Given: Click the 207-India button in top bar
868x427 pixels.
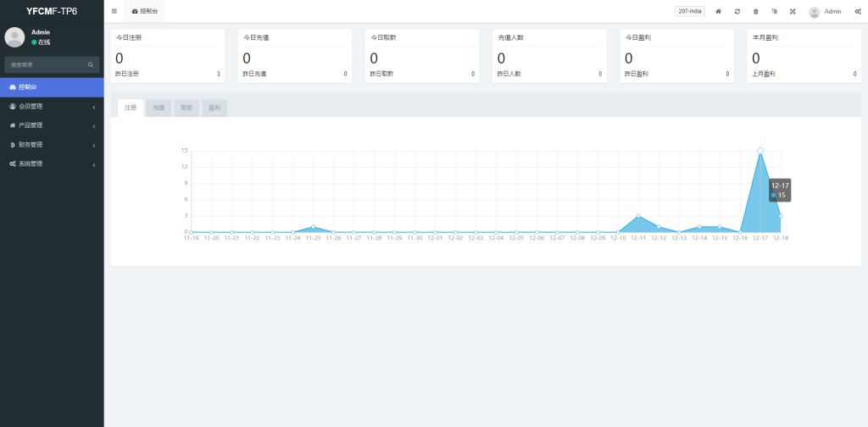Looking at the screenshot, I should click(x=690, y=11).
